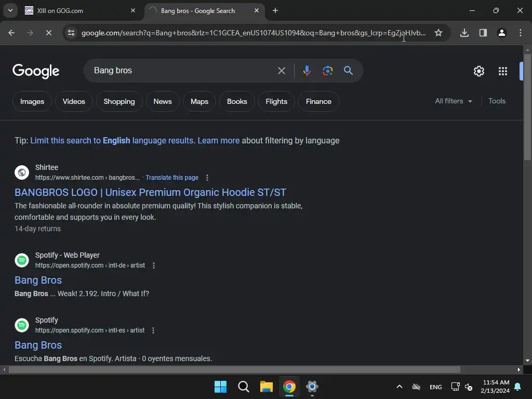
Task: Select the Images filter
Action: (x=32, y=101)
